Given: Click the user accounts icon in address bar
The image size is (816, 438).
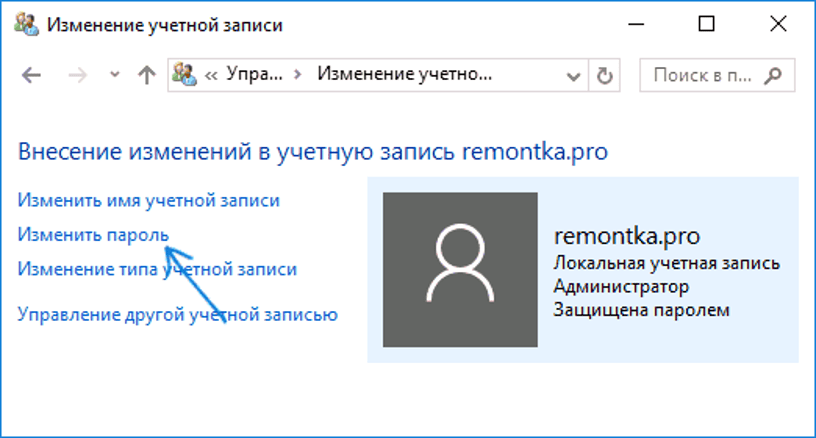Looking at the screenshot, I should coord(184,75).
